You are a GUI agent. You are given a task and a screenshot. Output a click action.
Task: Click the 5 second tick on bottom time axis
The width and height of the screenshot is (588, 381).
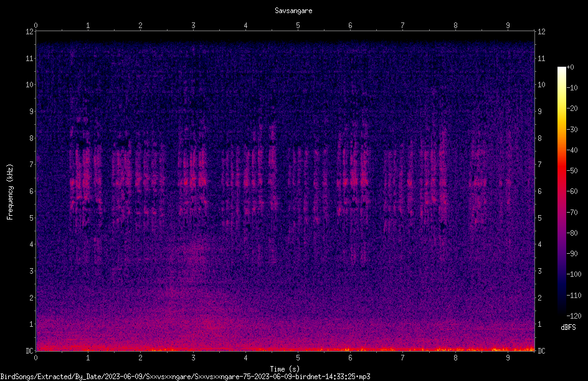[298, 358]
